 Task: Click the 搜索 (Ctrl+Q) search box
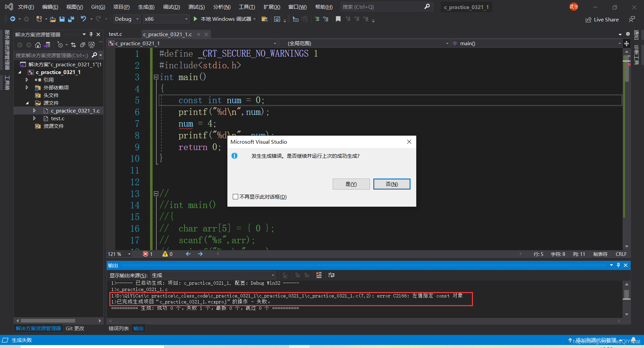[387, 7]
